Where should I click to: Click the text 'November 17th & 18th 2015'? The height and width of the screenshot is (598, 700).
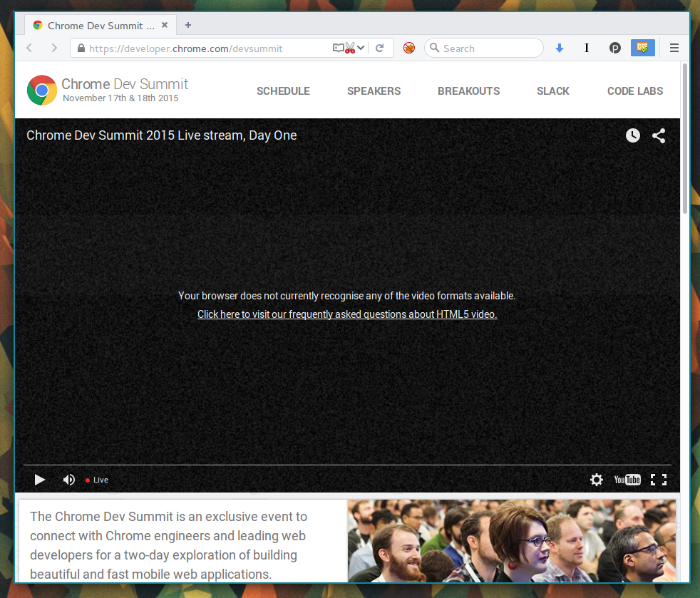120,98
